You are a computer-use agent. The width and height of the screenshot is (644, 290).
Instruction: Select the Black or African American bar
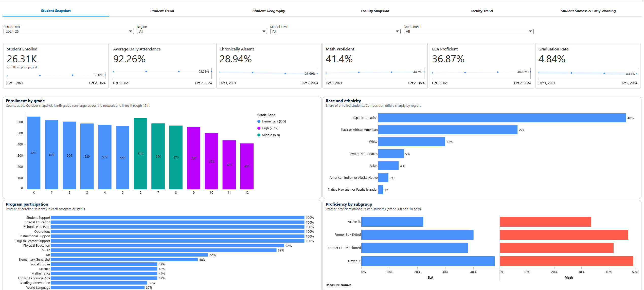tap(448, 130)
